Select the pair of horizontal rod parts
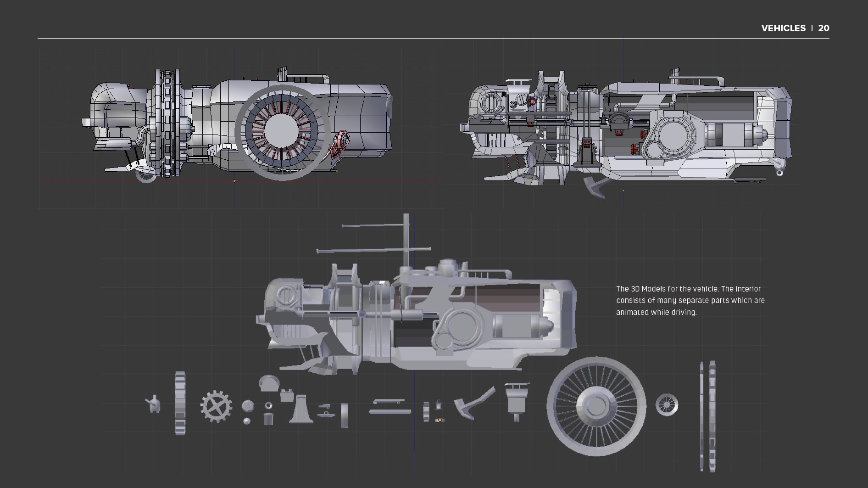Viewport: 868px width, 488px height. click(x=389, y=407)
